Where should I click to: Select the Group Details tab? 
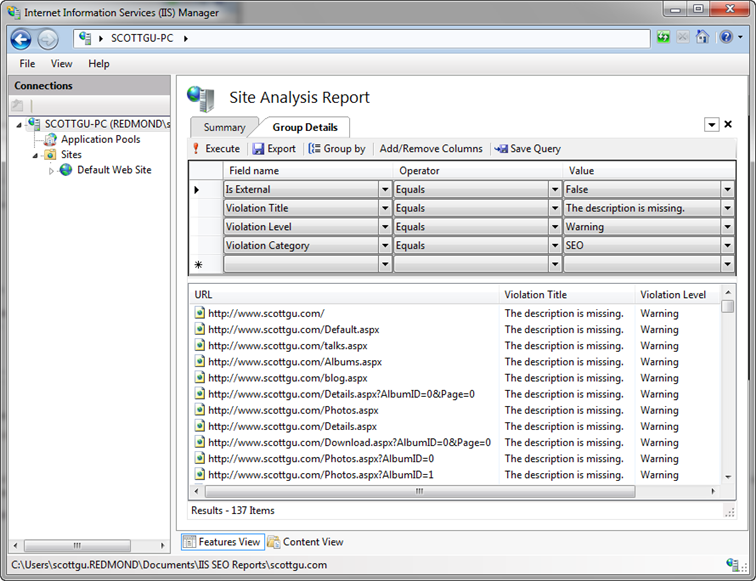305,127
